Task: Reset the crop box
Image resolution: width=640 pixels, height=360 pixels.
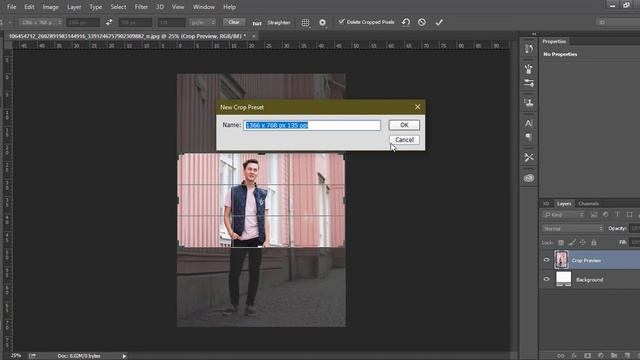Action: (406, 22)
